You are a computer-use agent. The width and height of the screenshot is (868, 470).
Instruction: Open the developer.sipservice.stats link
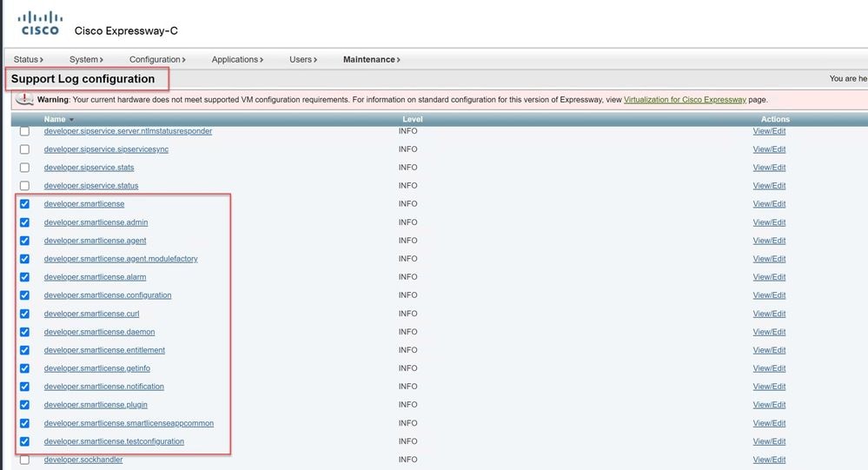(x=89, y=167)
